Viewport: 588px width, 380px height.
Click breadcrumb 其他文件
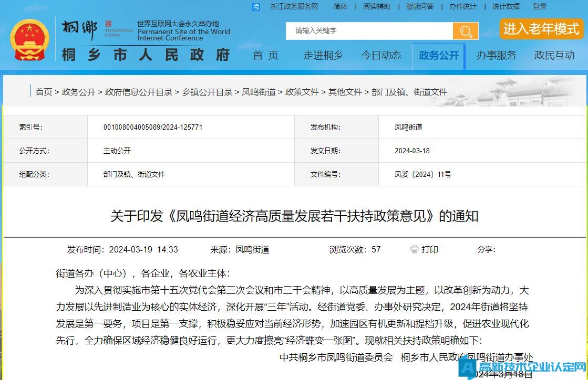click(345, 92)
